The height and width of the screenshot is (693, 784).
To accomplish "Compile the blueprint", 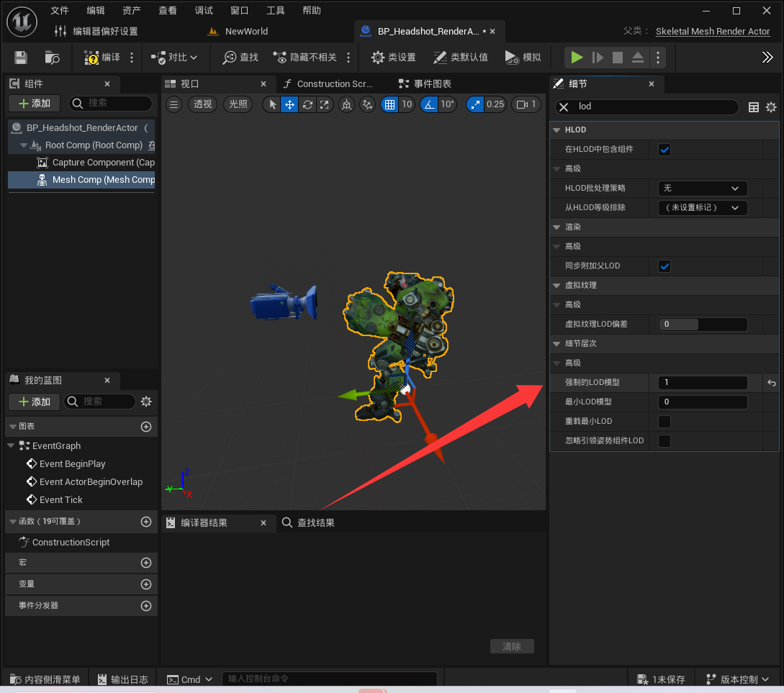I will pyautogui.click(x=102, y=58).
